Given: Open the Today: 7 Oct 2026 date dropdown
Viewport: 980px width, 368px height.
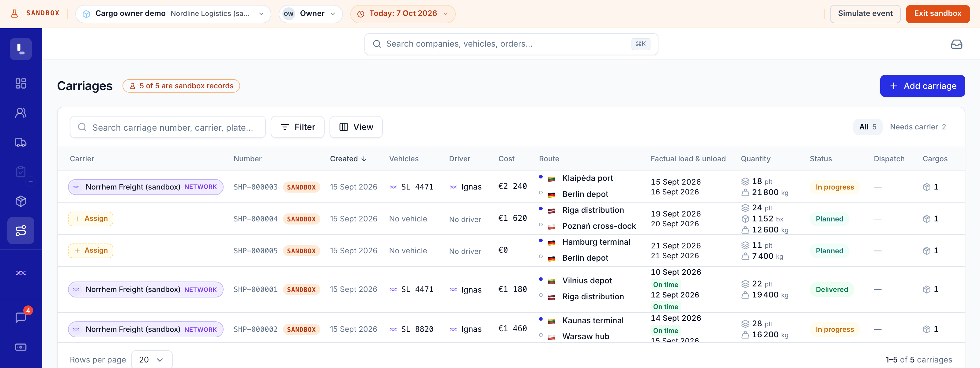Looking at the screenshot, I should coord(403,14).
